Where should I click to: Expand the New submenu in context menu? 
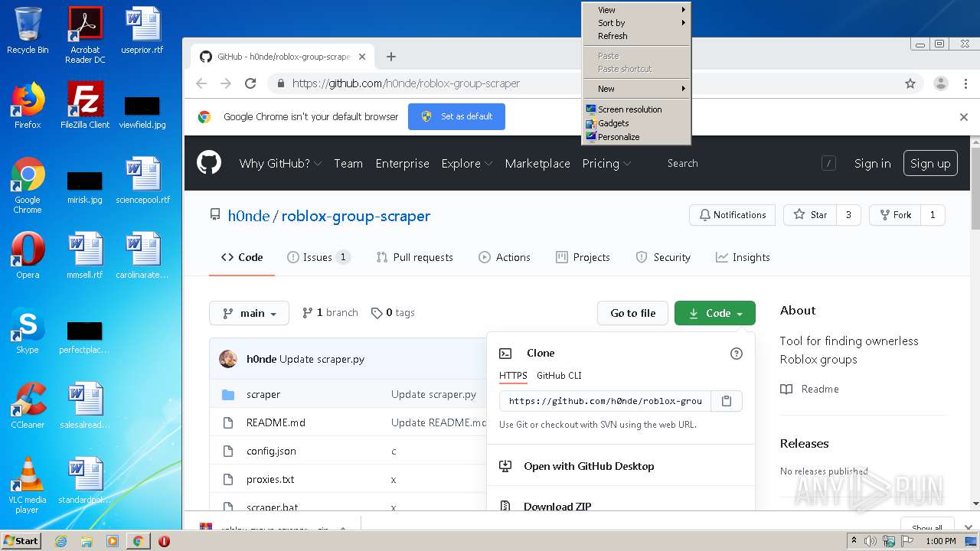(x=636, y=89)
